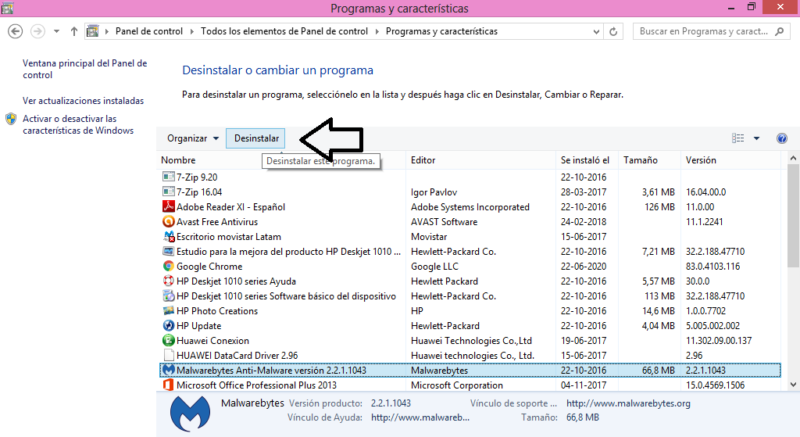
Task: Click the Forward navigation arrow
Action: pos(38,31)
